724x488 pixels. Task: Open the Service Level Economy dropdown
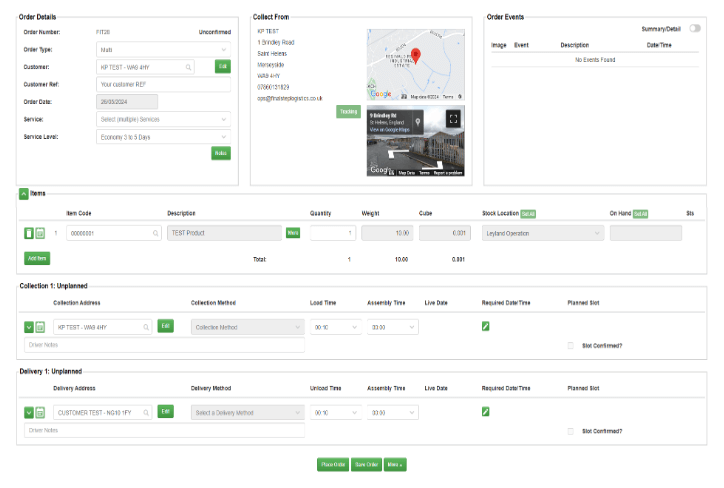point(163,137)
